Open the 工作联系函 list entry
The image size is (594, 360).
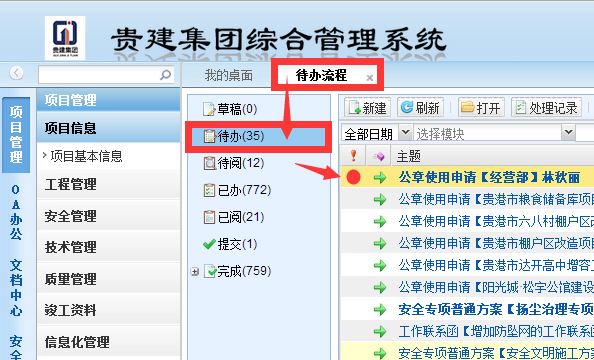coord(496,332)
